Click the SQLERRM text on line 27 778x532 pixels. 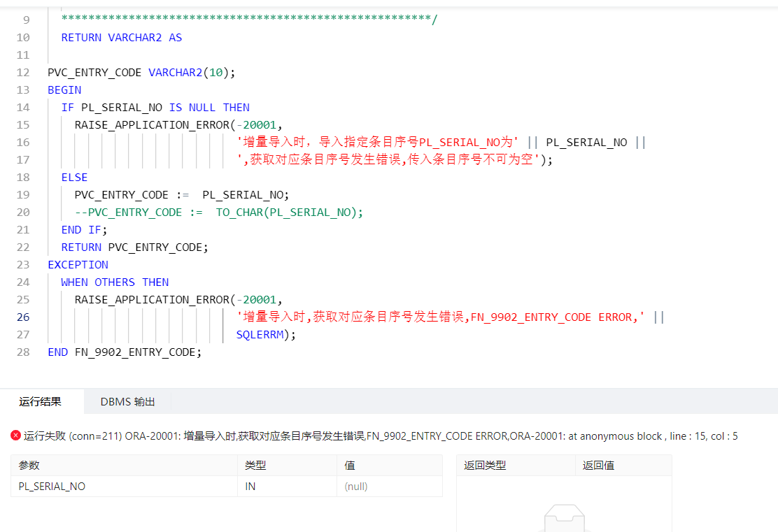tap(260, 335)
